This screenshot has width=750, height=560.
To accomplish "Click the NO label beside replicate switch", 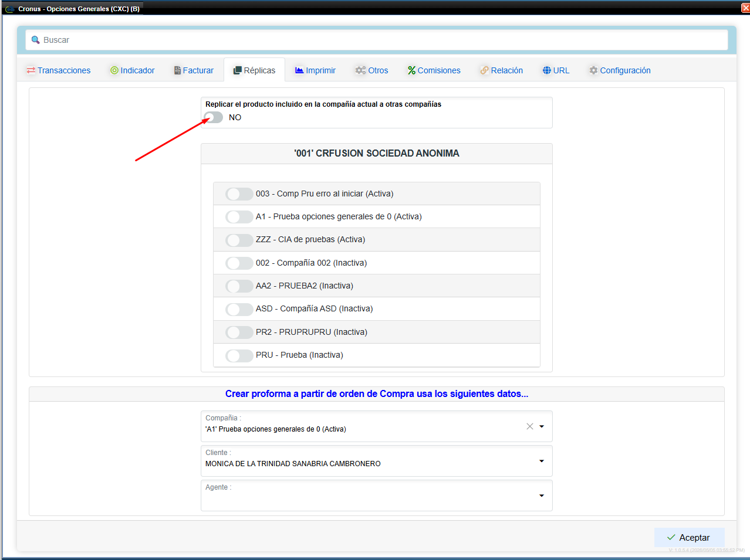I will click(235, 117).
